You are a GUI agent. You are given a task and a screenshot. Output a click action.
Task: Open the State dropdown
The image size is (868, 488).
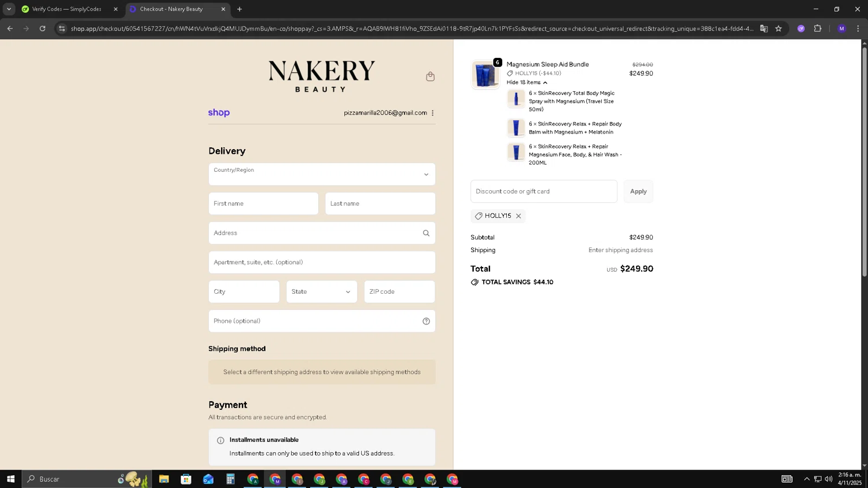pyautogui.click(x=322, y=291)
